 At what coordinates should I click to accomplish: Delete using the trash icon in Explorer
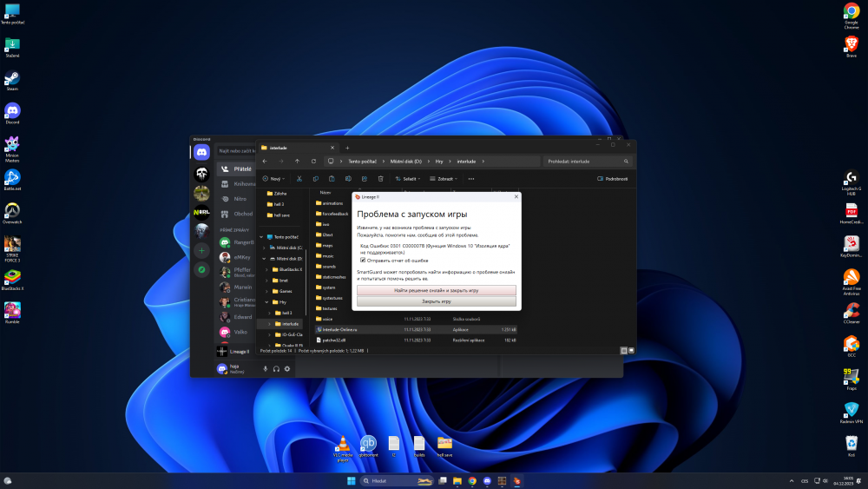point(381,179)
